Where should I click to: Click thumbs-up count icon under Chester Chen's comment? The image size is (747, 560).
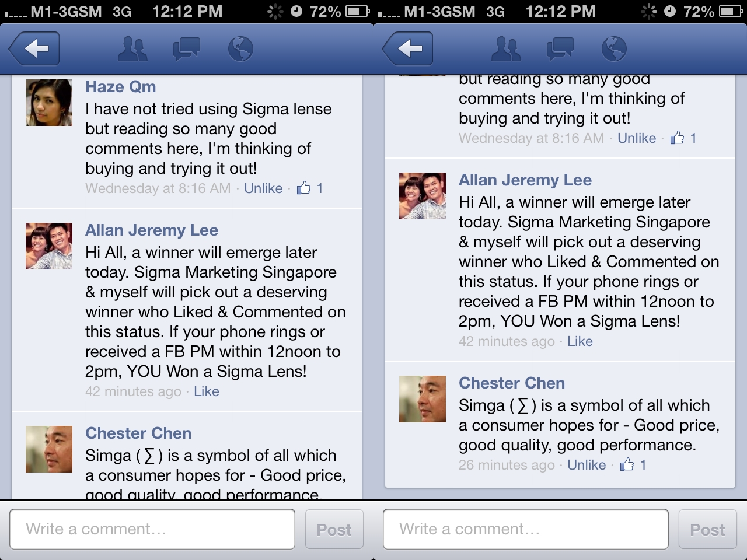pyautogui.click(x=627, y=464)
